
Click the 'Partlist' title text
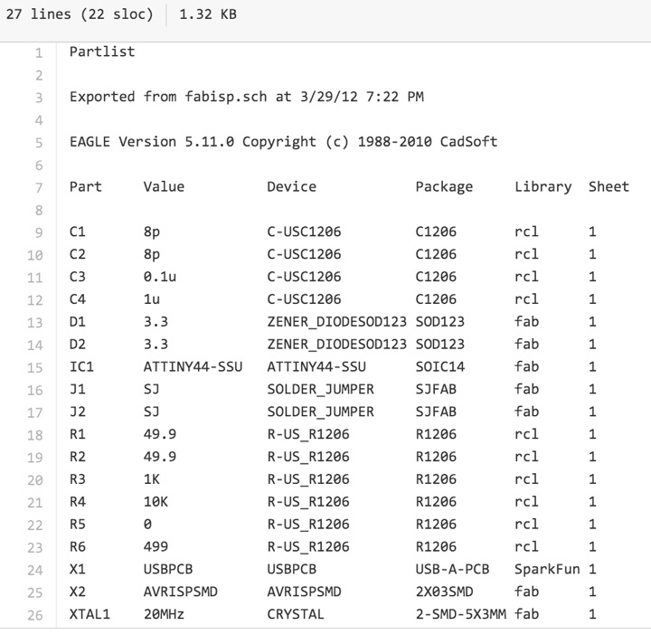pos(102,52)
